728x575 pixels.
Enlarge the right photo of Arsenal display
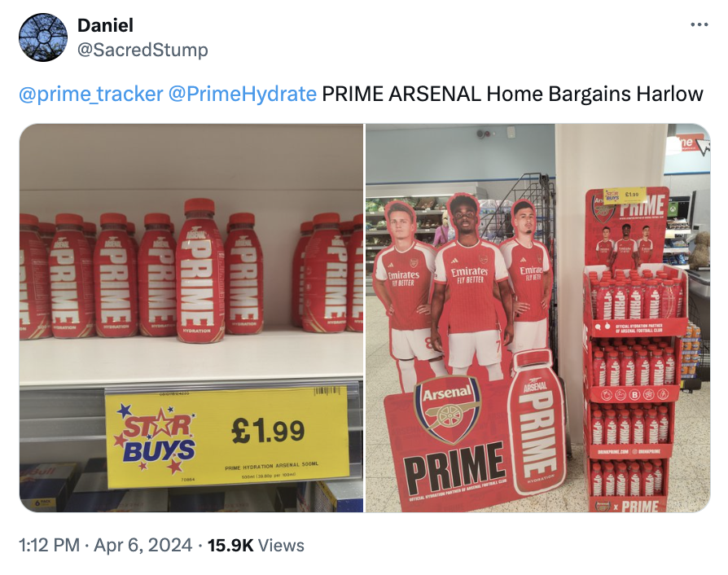(537, 318)
